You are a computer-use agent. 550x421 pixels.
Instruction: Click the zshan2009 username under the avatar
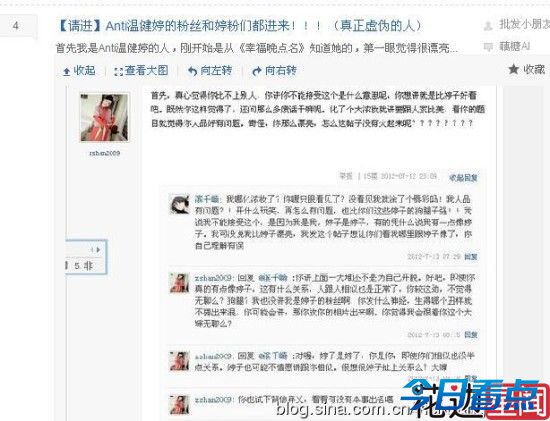105,153
